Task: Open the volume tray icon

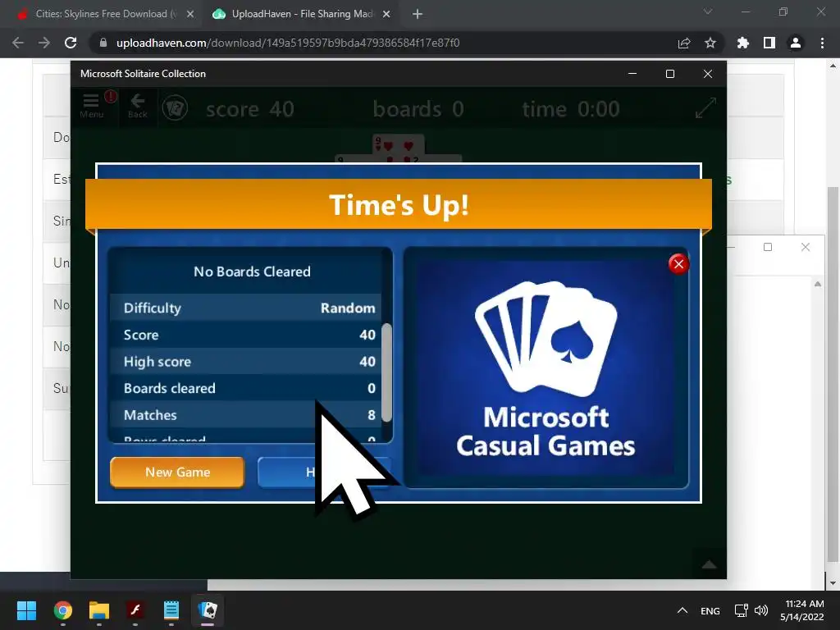Action: tap(760, 610)
